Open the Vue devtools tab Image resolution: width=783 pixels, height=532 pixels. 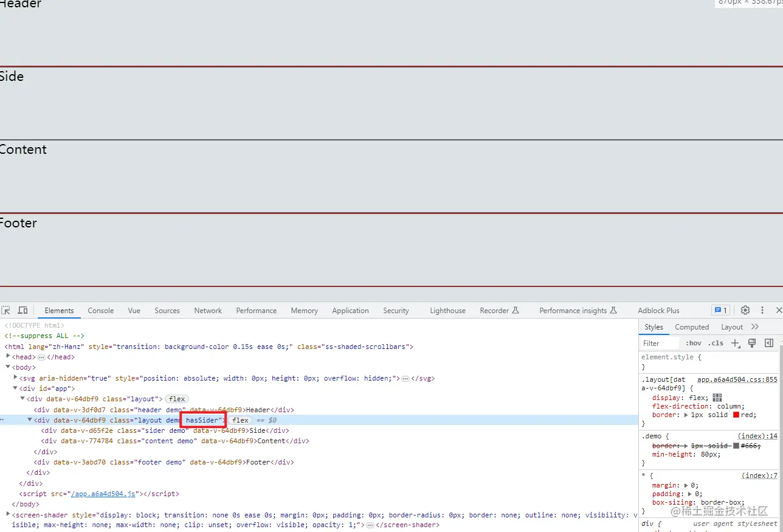tap(134, 310)
